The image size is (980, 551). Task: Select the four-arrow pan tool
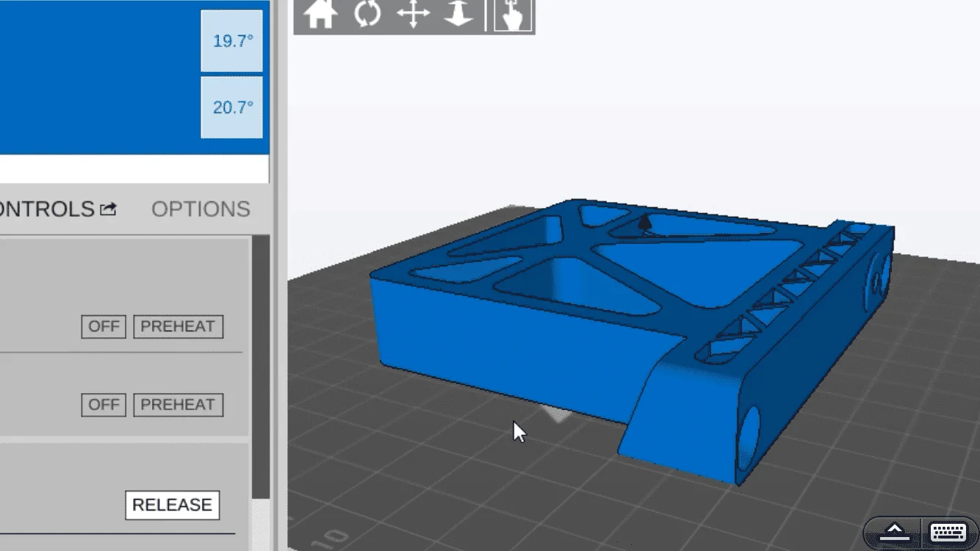click(413, 15)
